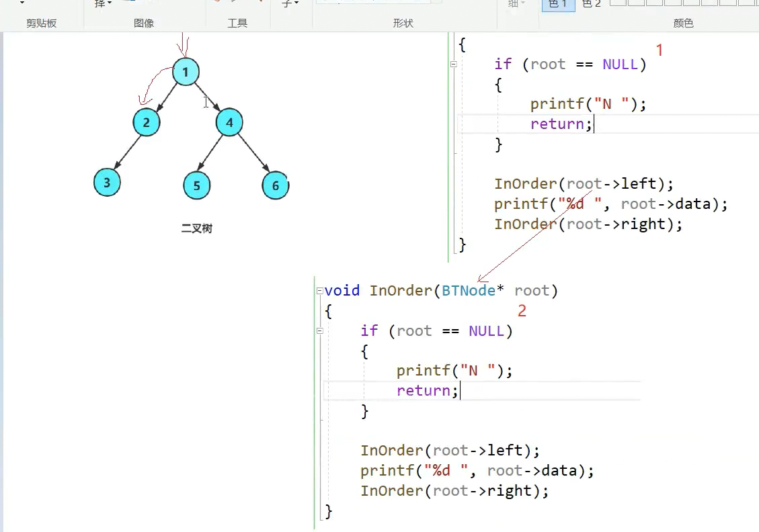Screen dimensions: 759x532
Task: Click the fold marker beside "void InOrder"
Action: click(319, 291)
